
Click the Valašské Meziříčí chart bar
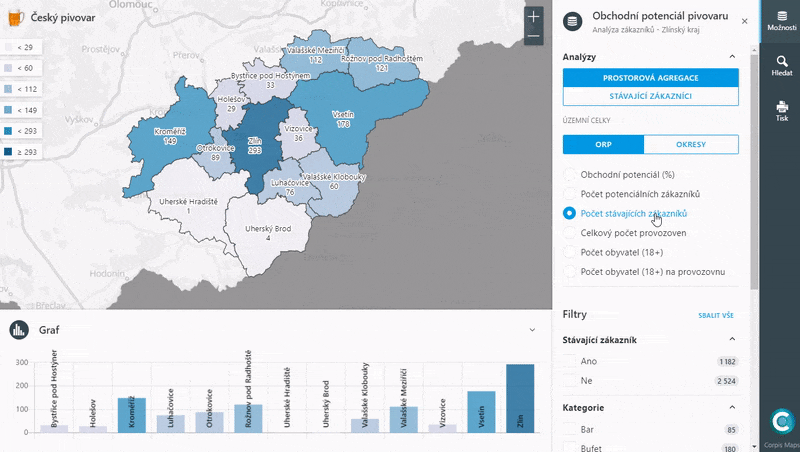click(x=404, y=419)
